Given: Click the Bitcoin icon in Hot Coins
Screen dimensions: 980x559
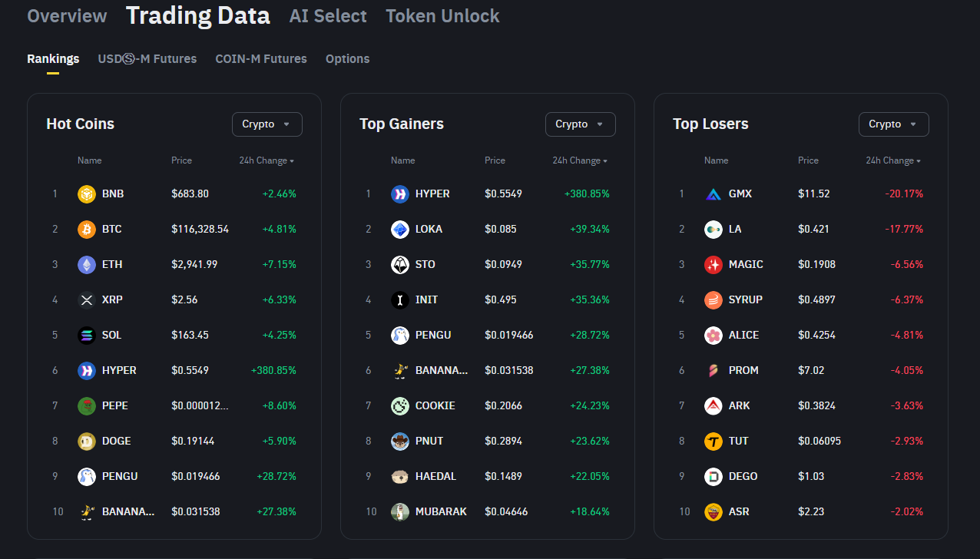Looking at the screenshot, I should tap(87, 230).
